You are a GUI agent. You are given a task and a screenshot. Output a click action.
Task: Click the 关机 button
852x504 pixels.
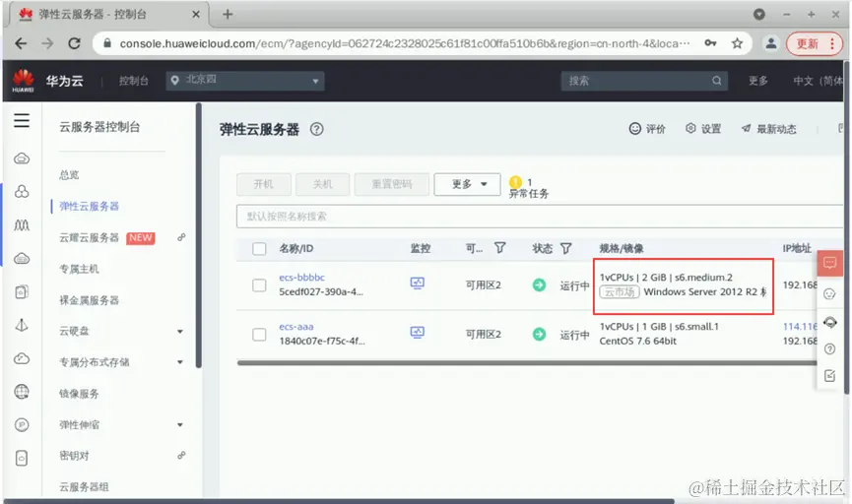point(323,184)
